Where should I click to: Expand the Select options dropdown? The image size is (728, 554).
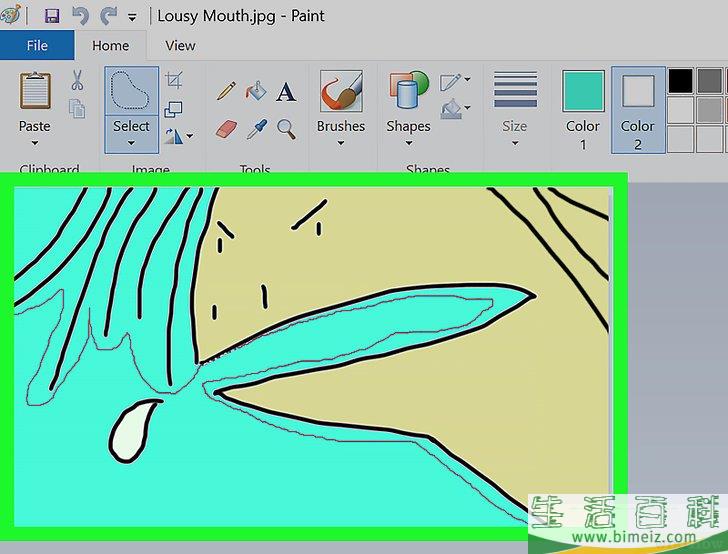point(131,143)
